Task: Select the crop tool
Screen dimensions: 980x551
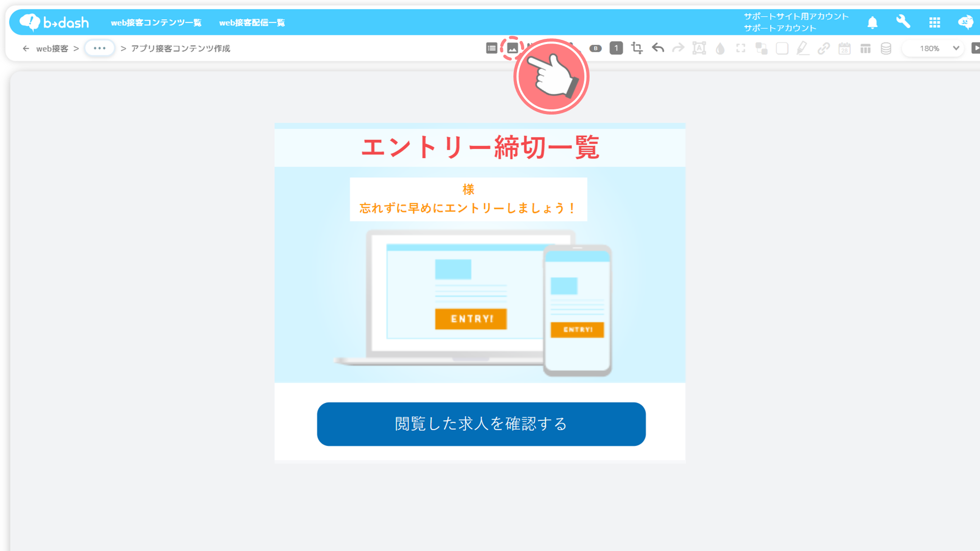Action: tap(637, 48)
